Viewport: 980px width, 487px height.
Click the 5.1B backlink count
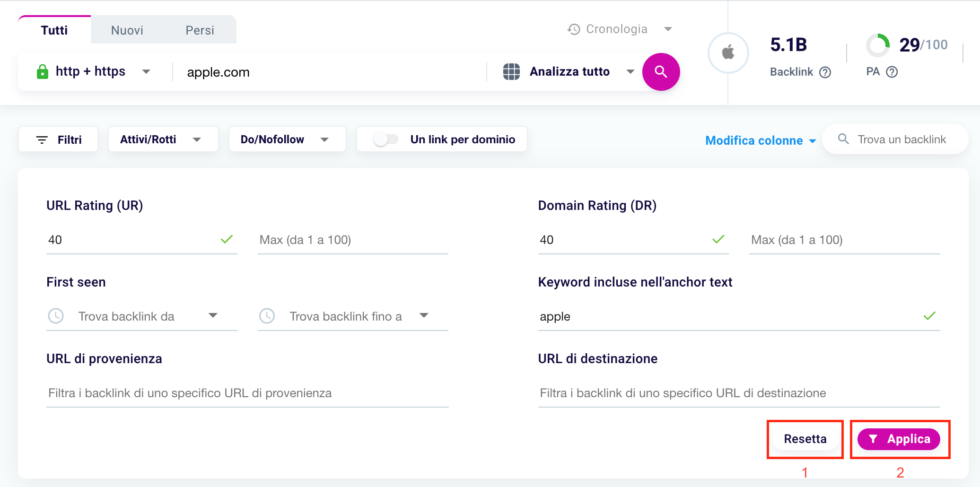[x=788, y=45]
